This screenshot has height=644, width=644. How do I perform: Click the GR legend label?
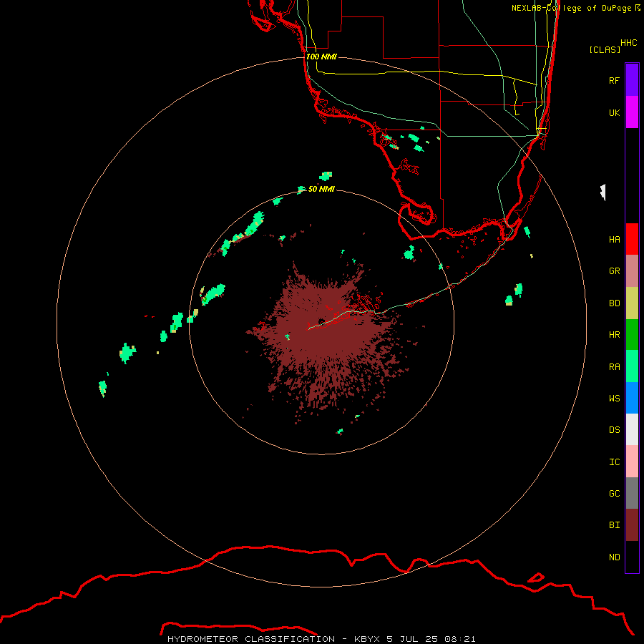pos(614,271)
